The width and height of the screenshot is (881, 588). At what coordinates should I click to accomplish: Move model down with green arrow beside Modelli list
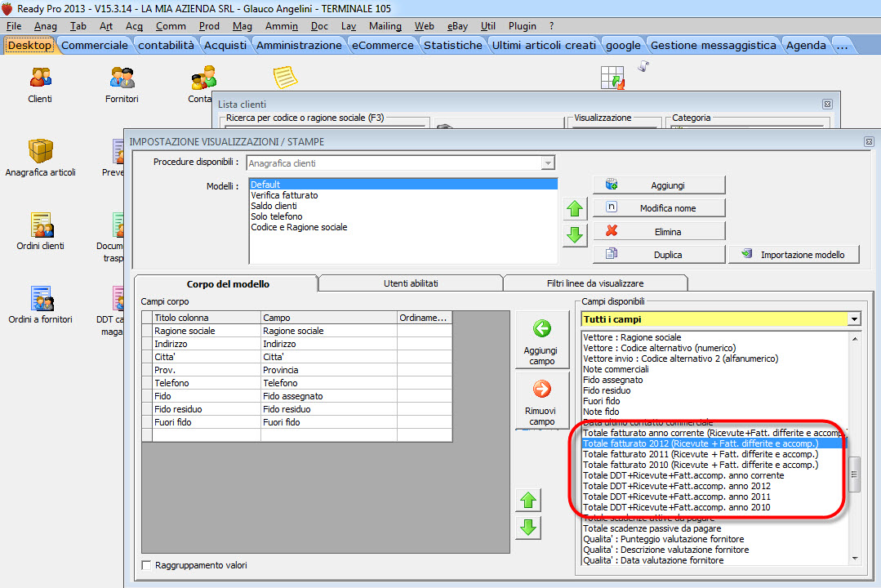[575, 235]
